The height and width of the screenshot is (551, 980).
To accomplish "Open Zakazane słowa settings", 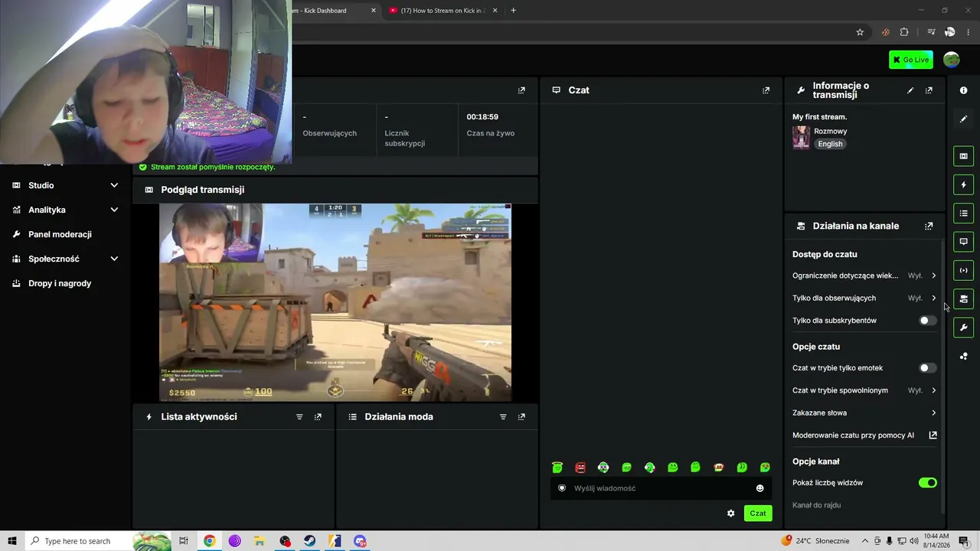I will coord(864,412).
